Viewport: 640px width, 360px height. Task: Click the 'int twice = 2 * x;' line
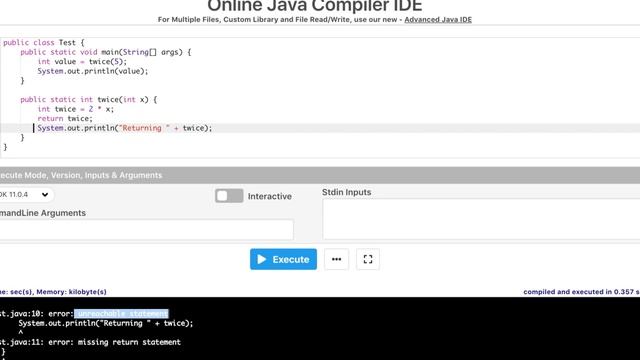(x=76, y=109)
